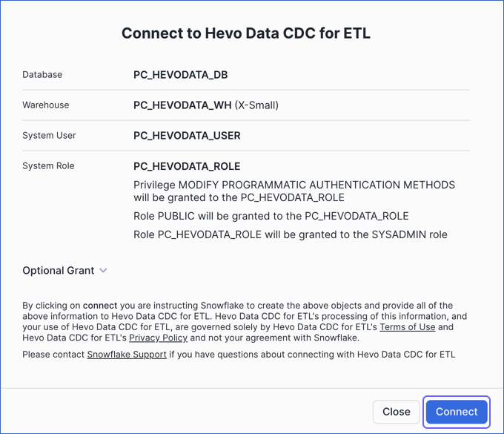Click the PC_HEVODATA_WH warehouse value
Screen dimensions: 504x434
pyautogui.click(x=182, y=105)
